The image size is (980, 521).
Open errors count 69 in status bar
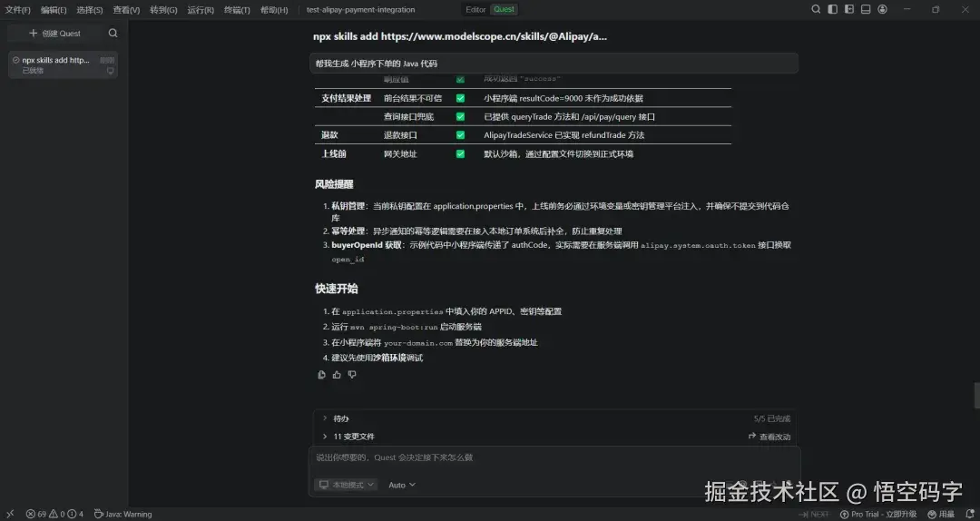[36, 514]
